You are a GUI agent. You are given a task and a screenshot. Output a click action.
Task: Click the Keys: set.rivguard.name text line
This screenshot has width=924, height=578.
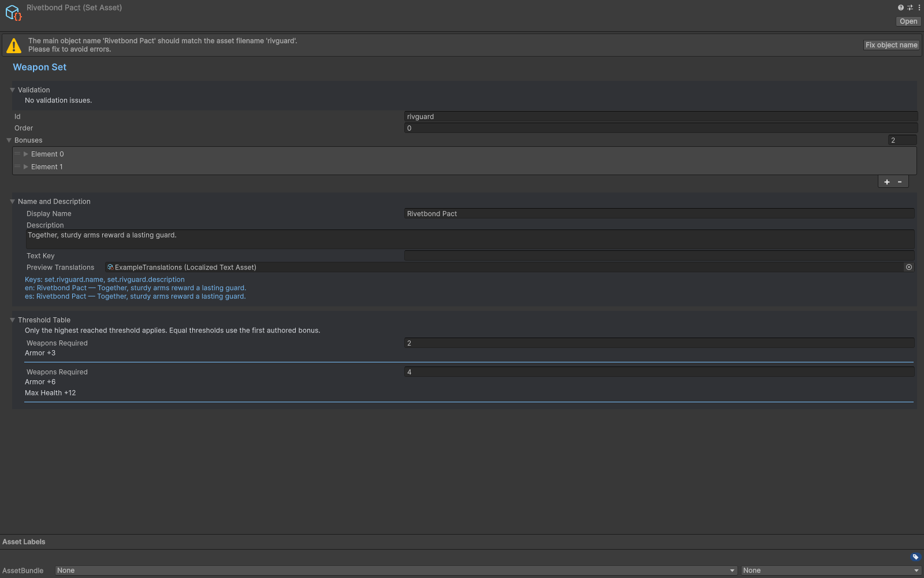pyautogui.click(x=105, y=279)
